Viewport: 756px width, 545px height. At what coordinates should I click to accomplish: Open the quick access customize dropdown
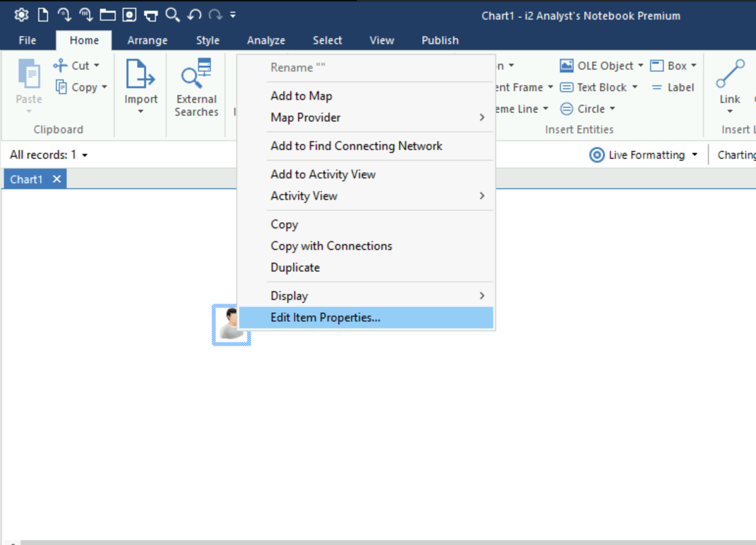coord(233,15)
